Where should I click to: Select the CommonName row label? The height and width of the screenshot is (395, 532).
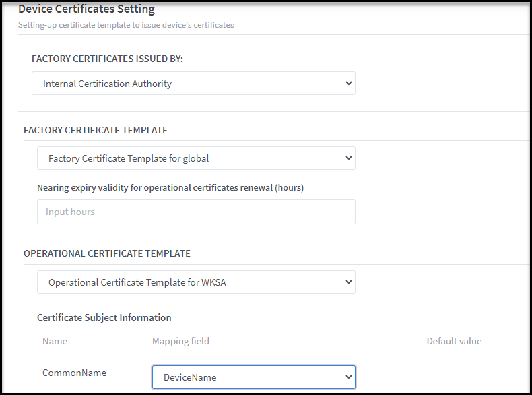tap(74, 373)
